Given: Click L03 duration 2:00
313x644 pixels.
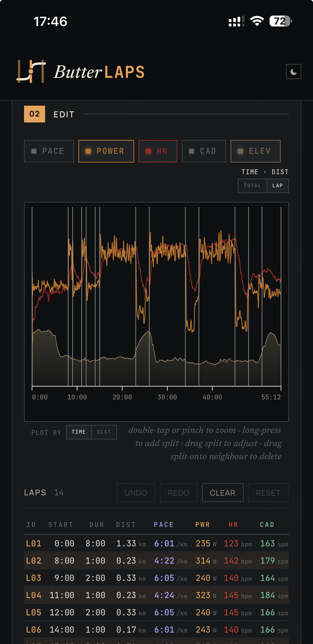Looking at the screenshot, I should [x=95, y=578].
